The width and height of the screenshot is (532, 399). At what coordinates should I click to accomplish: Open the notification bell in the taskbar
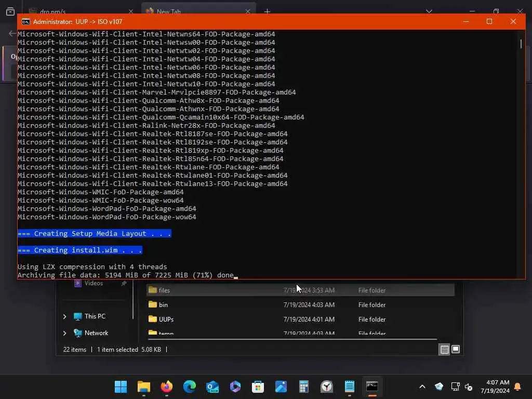(x=518, y=387)
